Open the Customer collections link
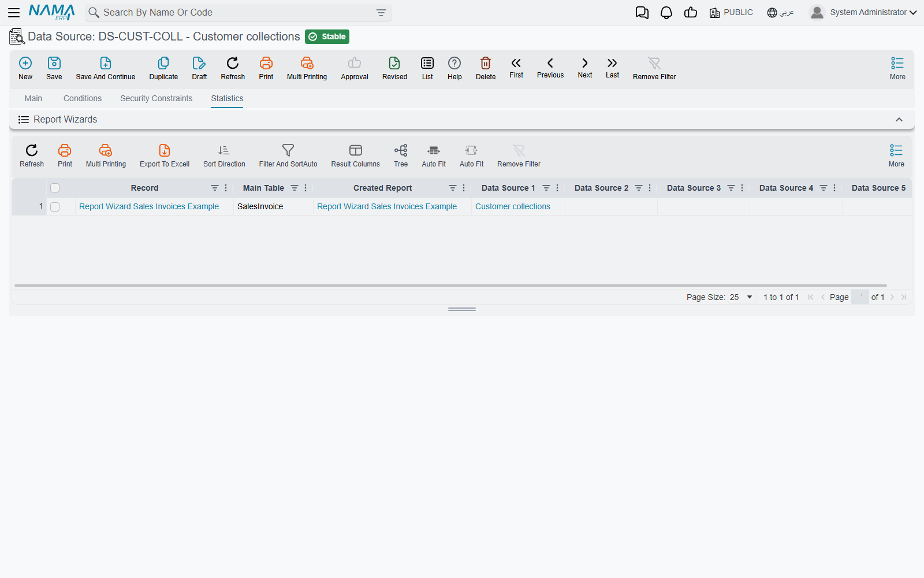This screenshot has height=578, width=924. click(x=513, y=206)
